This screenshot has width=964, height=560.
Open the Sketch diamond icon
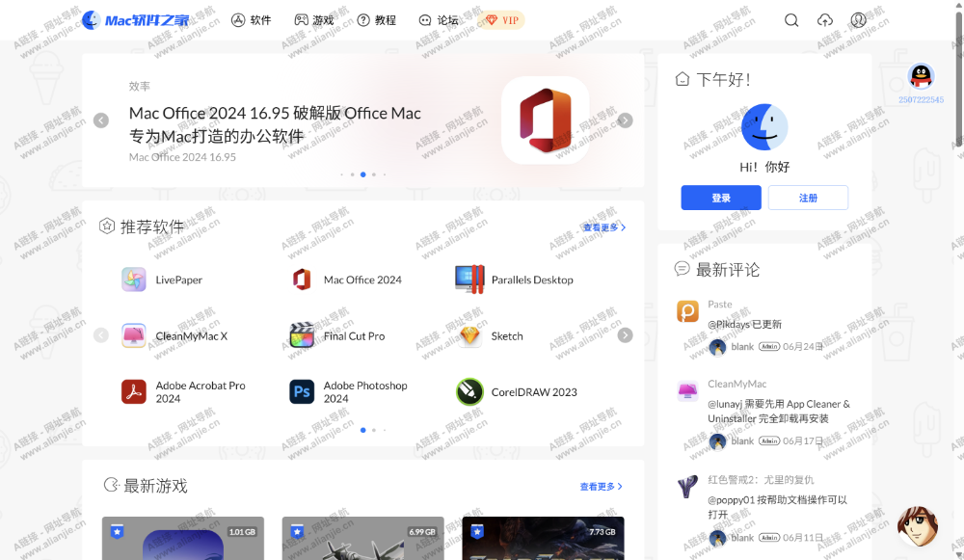pyautogui.click(x=469, y=335)
